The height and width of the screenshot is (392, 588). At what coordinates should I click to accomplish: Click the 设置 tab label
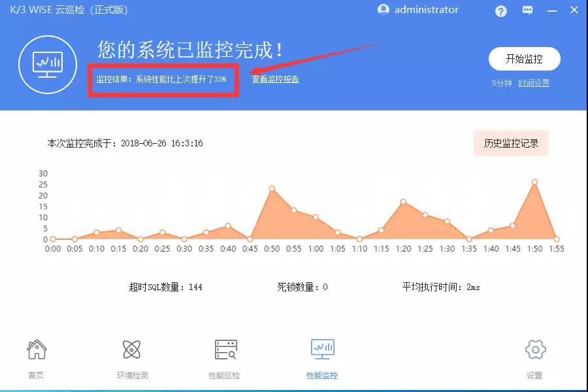click(534, 375)
